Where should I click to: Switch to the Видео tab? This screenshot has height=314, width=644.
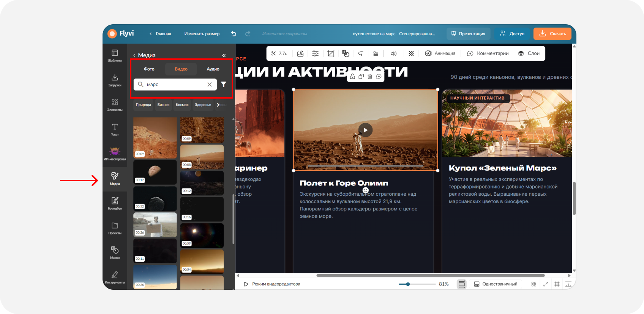coord(181,69)
